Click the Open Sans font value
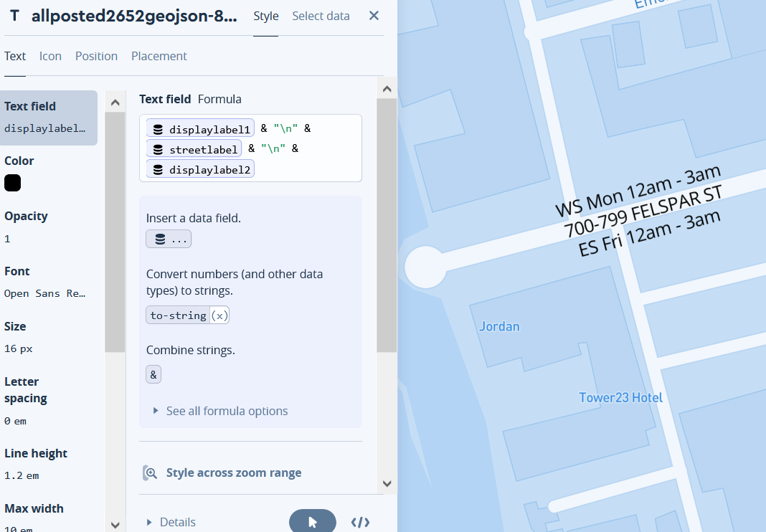Viewport: 766px width, 532px height. click(x=45, y=293)
